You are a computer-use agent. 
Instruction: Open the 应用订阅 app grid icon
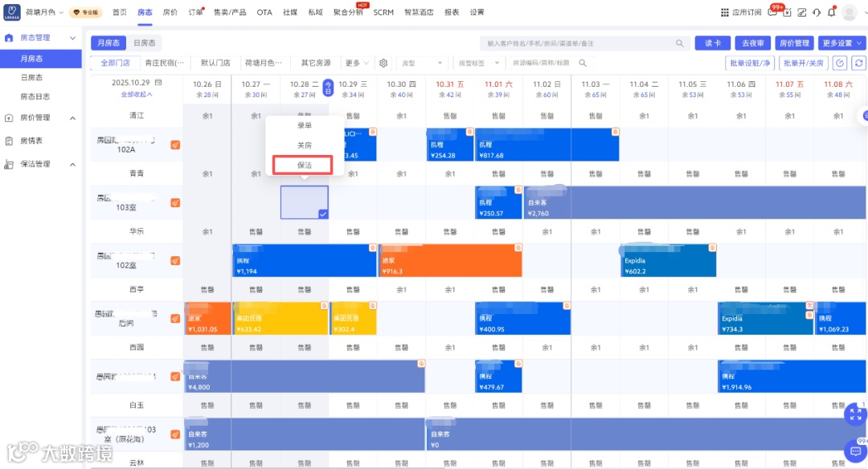pyautogui.click(x=725, y=12)
